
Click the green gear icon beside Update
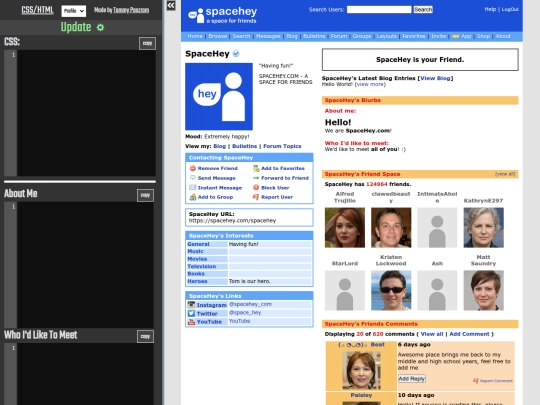coord(100,28)
